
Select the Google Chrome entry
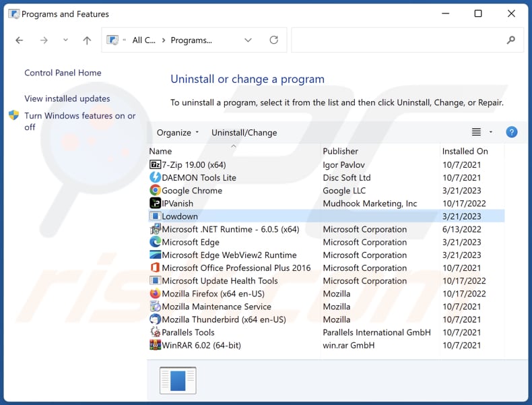coord(327,191)
